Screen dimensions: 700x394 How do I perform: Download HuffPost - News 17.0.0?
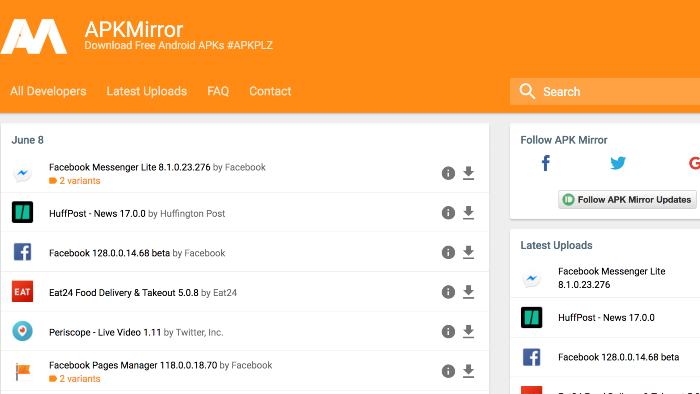click(x=468, y=213)
